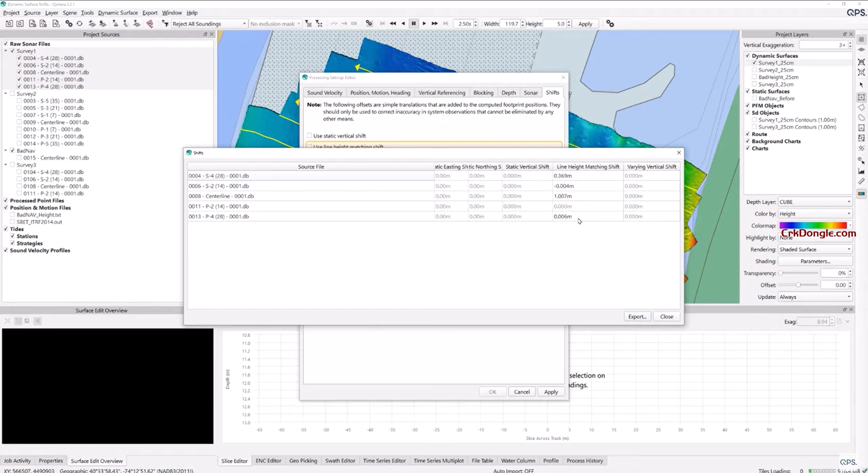
Task: Uncheck the Raw Sonar Files checkbox
Action: point(6,43)
